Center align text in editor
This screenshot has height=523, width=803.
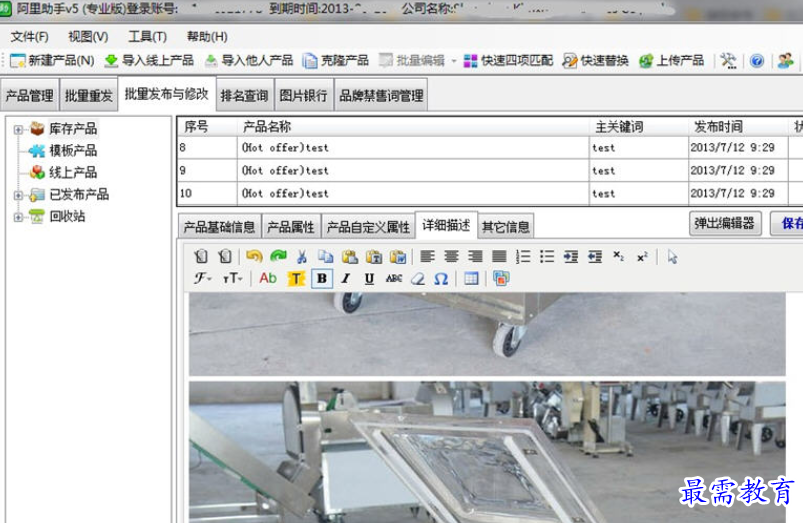click(451, 256)
